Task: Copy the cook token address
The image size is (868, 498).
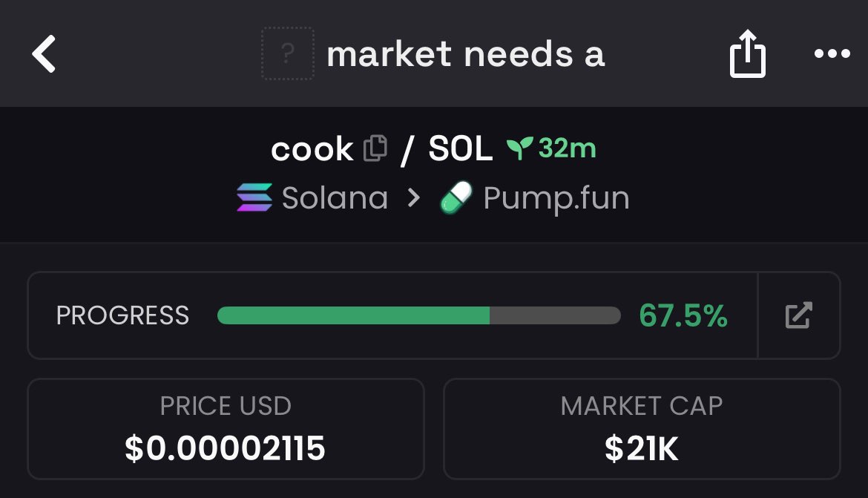Action: 375,149
